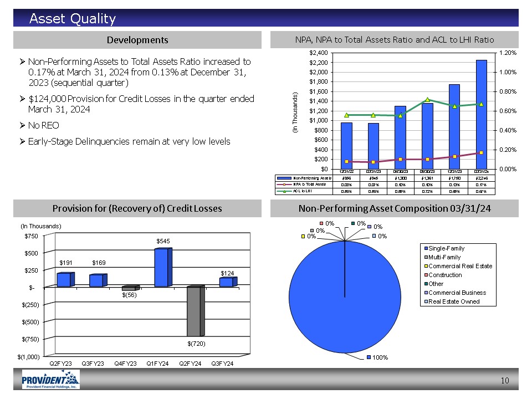Select the $124 bar for Q3FY24

point(227,282)
